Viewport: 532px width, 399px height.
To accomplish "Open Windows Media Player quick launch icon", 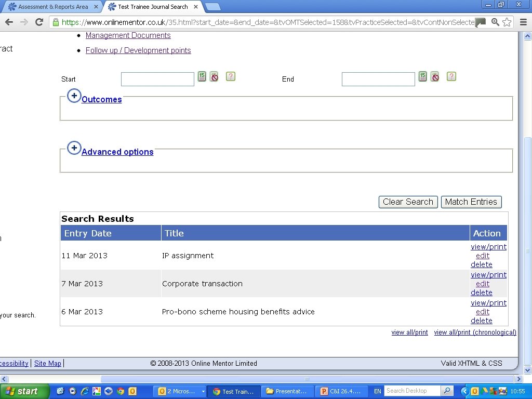I will point(73,391).
